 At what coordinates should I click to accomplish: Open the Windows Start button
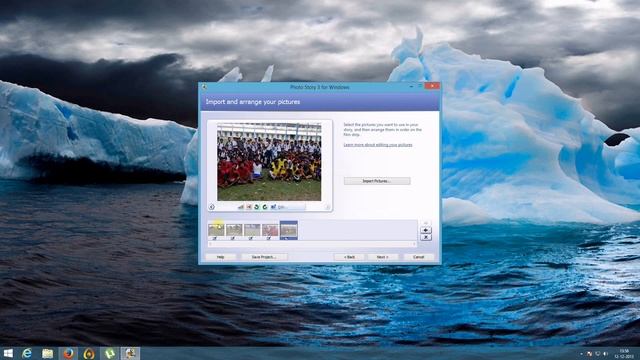pos(8,353)
